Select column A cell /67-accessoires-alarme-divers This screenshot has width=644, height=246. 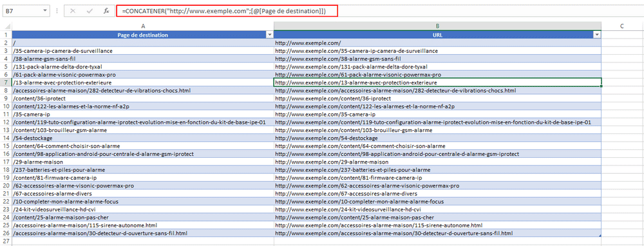142,193
